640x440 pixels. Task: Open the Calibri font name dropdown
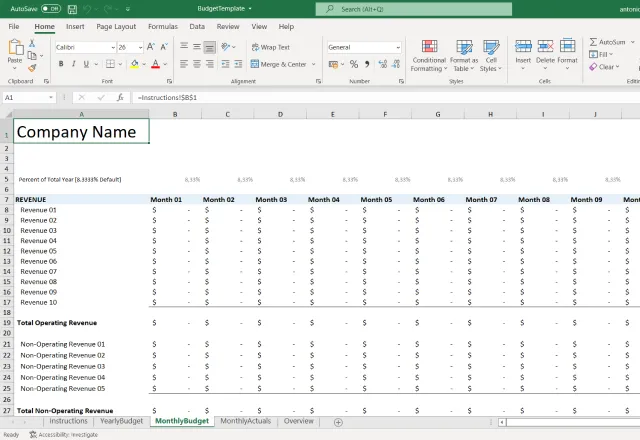pyautogui.click(x=113, y=47)
